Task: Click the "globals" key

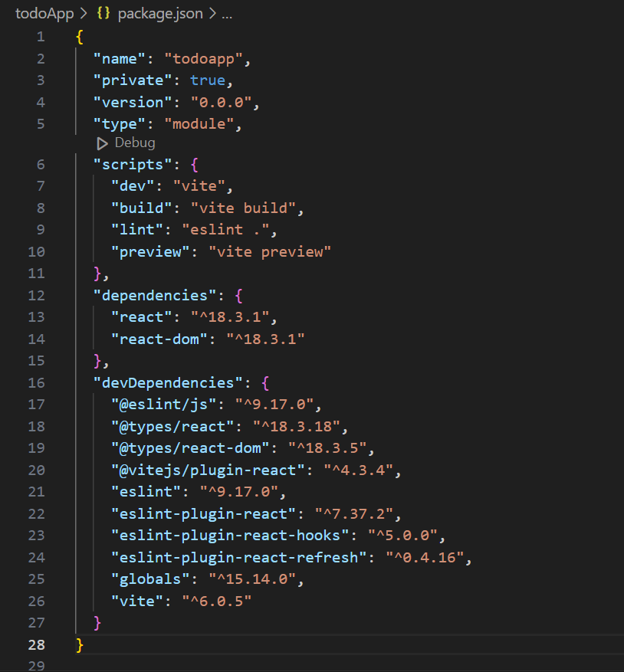Action: tap(150, 579)
